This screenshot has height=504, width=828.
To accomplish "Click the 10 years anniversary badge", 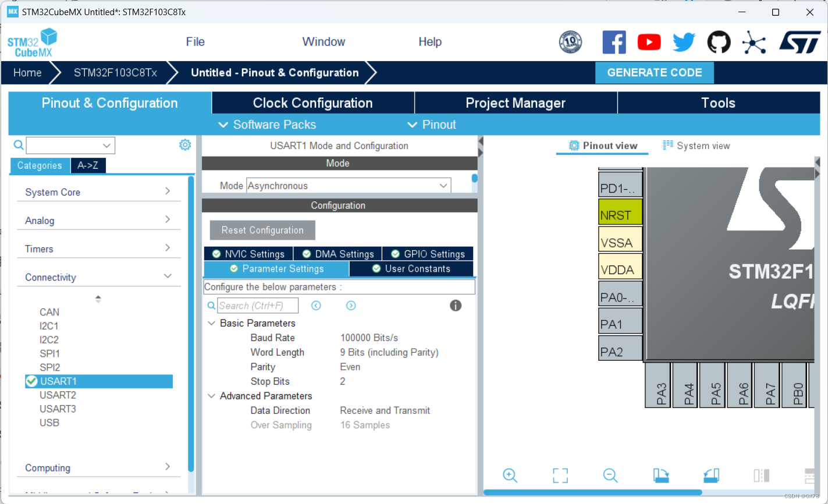I will pyautogui.click(x=570, y=42).
